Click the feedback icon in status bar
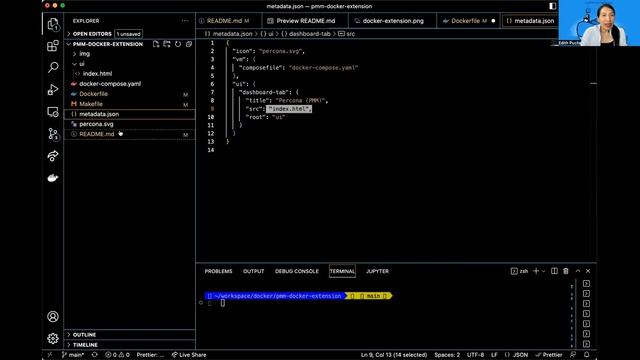 click(573, 355)
